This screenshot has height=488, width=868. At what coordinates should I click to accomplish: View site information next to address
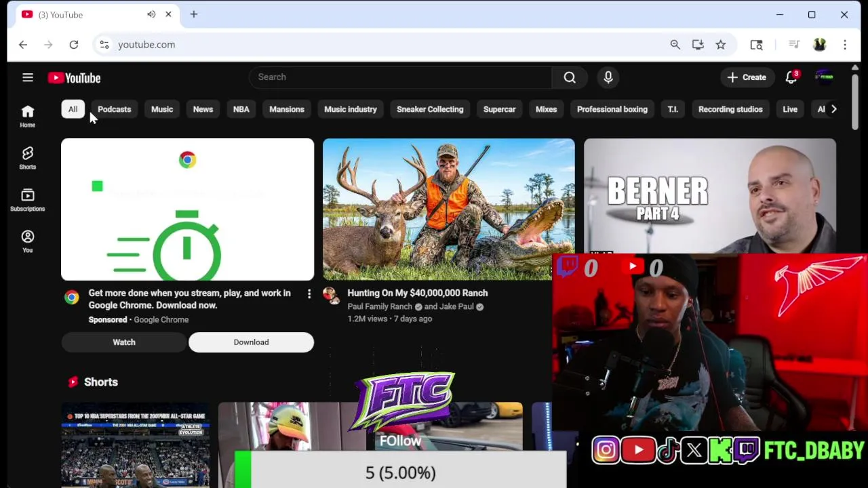pyautogui.click(x=104, y=45)
